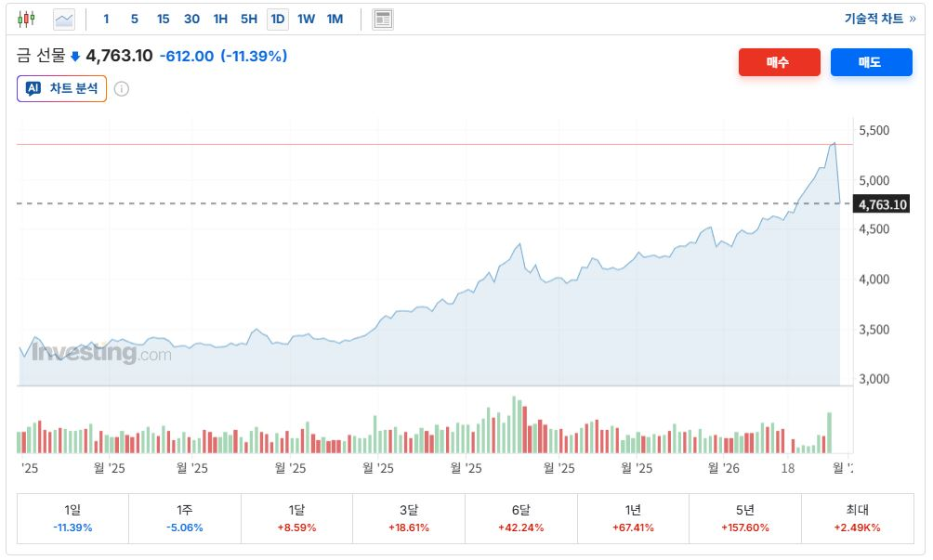Click the Investing.com watermark logo

click(102, 353)
